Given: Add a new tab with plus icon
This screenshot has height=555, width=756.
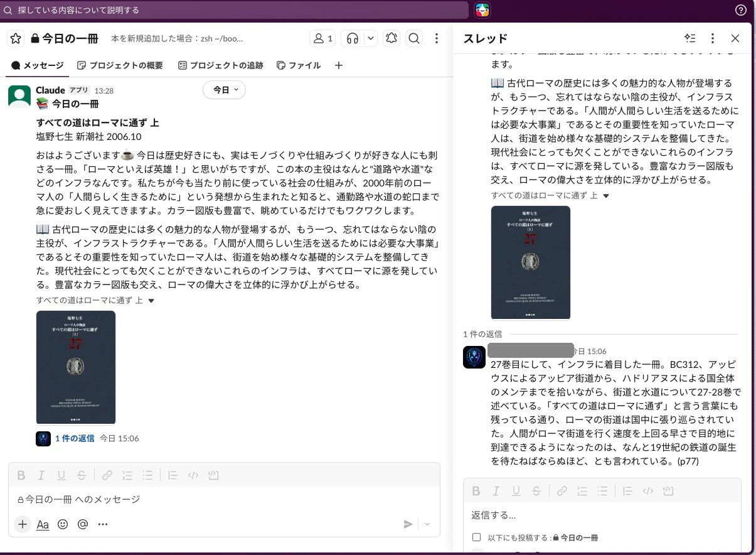Looking at the screenshot, I should [x=339, y=65].
